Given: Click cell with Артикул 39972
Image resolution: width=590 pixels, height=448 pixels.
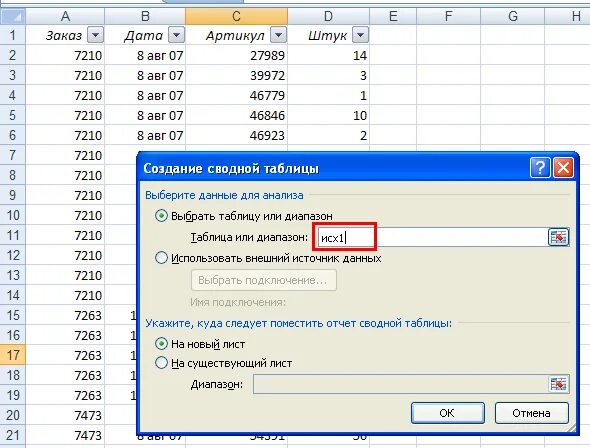Looking at the screenshot, I should (236, 75).
